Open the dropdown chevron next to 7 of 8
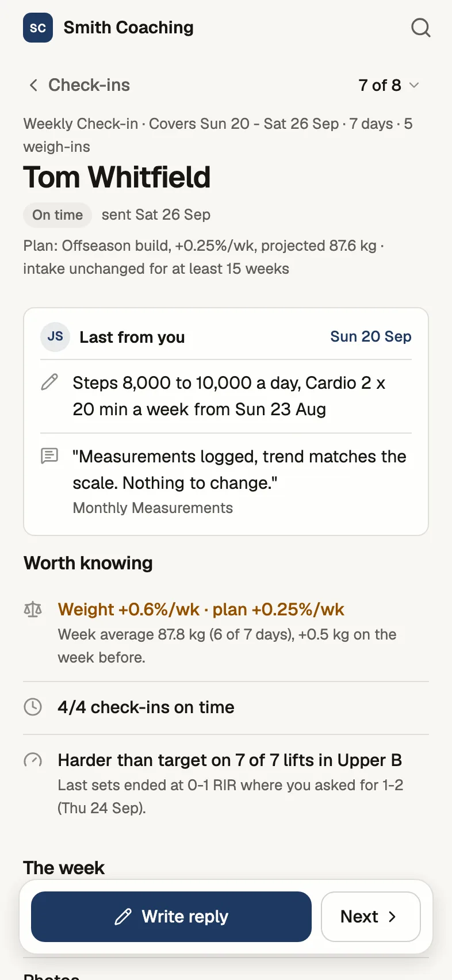The width and height of the screenshot is (452, 980). [x=414, y=85]
